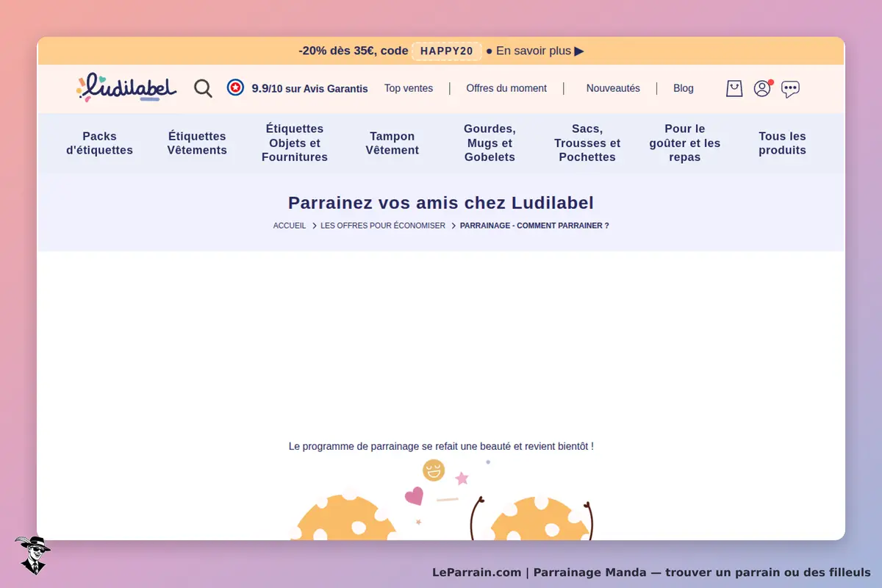Open the chat bubble contact icon
This screenshot has height=588, width=882.
tap(790, 89)
